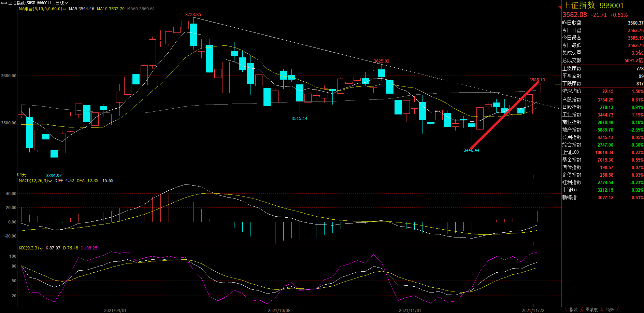Open the 日线 period dropdown
644x313 pixels.
(62, 3)
